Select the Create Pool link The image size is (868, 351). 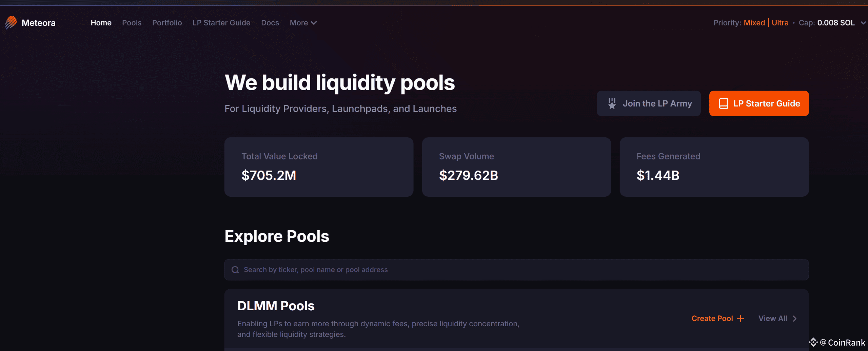point(712,318)
